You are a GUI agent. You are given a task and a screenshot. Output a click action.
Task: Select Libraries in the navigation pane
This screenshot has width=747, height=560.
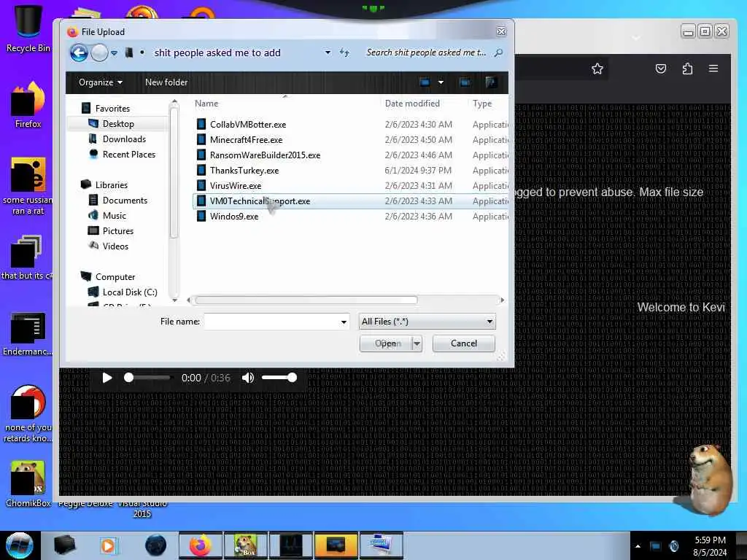coord(111,184)
